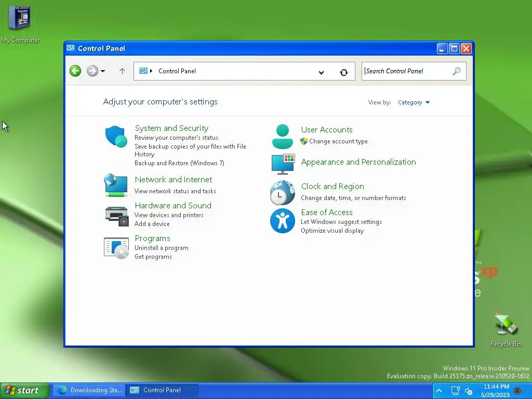The height and width of the screenshot is (399, 532).
Task: Switch to Downloading Sta... taskbar item
Action: (x=90, y=391)
